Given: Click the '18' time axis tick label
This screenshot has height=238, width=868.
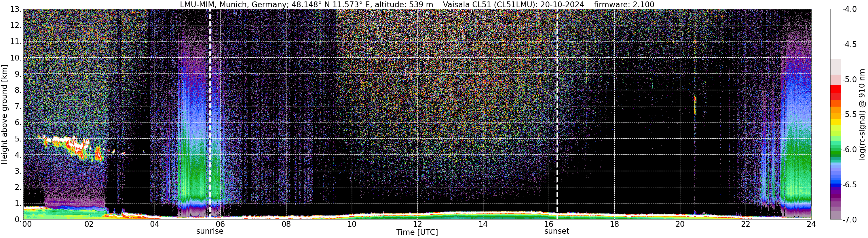Looking at the screenshot, I should pyautogui.click(x=614, y=224).
